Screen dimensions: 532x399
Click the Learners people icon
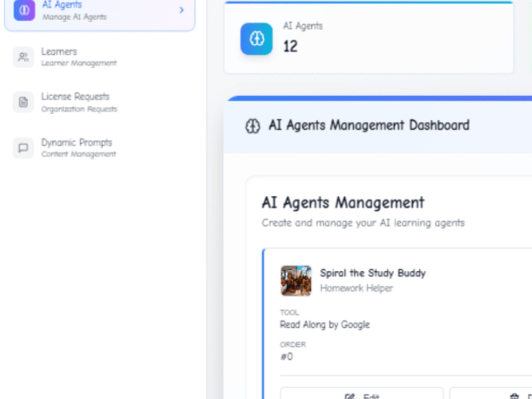click(23, 57)
